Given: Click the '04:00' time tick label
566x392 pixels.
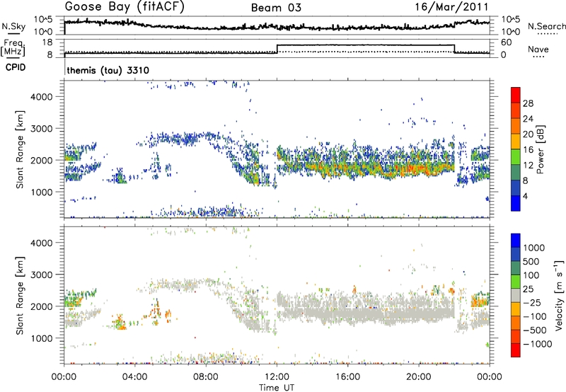Looking at the screenshot, I should 134,377.
